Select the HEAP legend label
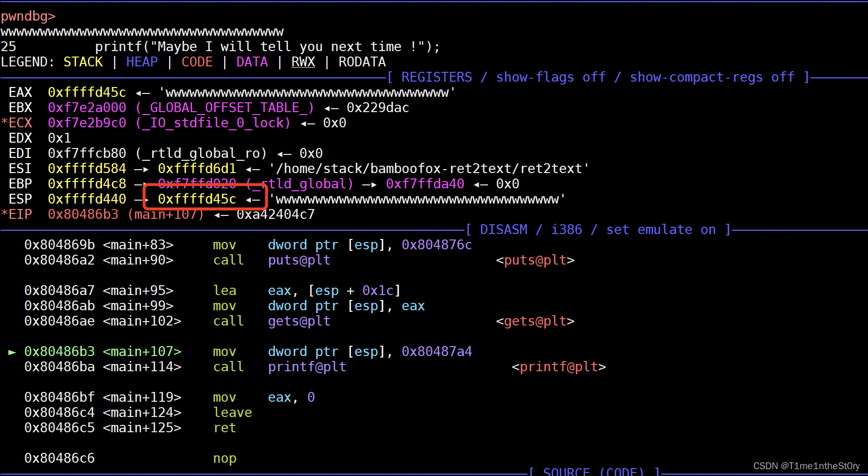The image size is (868, 476). click(142, 62)
